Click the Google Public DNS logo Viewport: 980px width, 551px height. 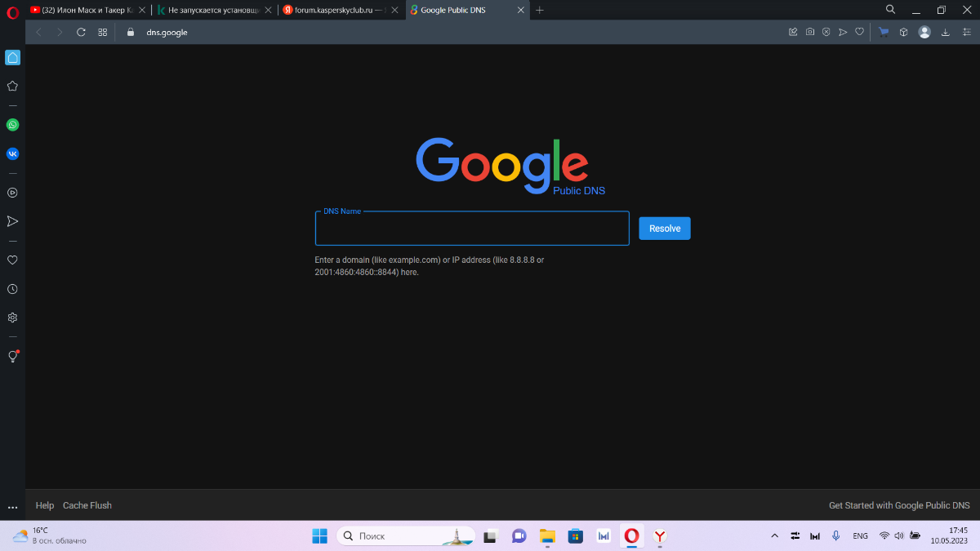510,166
